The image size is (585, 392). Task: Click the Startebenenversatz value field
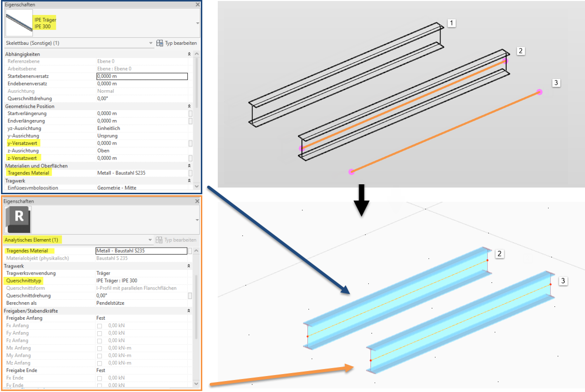142,76
